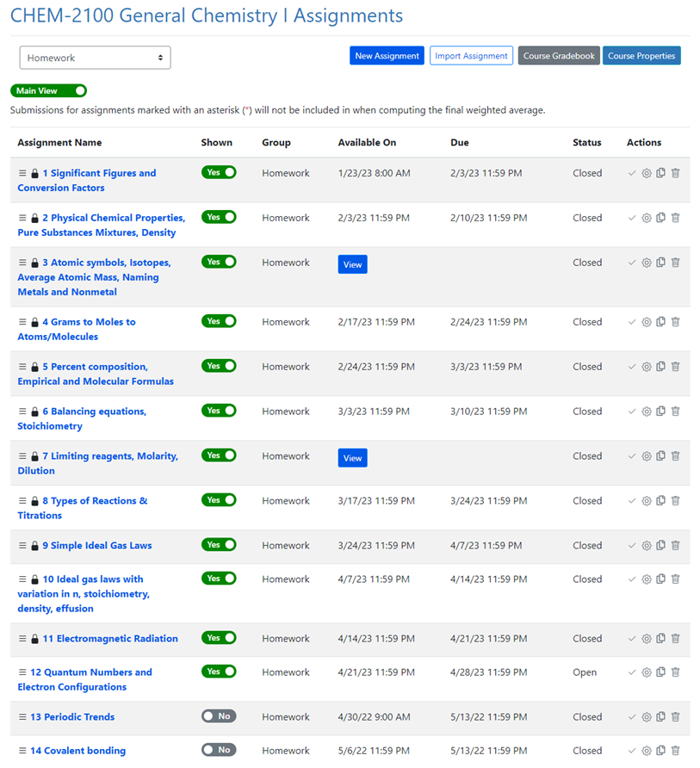This screenshot has width=700, height=768.
Task: Click View button for assignment 3 Atomic symbols
Action: [x=352, y=264]
